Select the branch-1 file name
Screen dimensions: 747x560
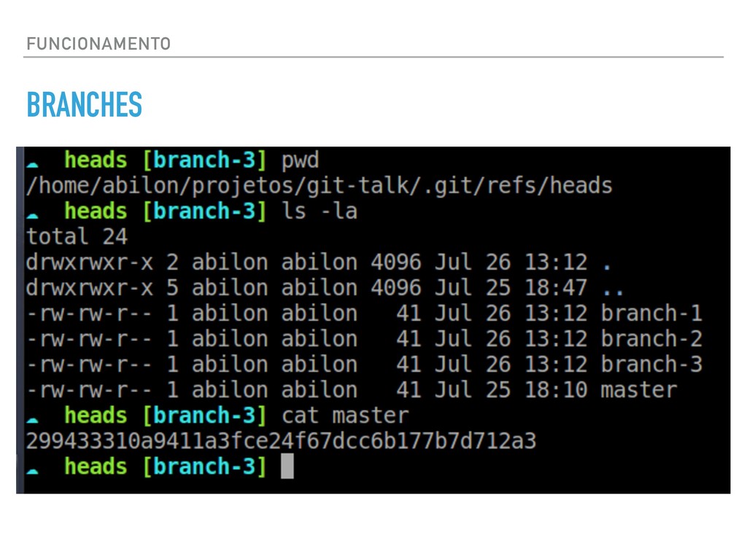(651, 314)
